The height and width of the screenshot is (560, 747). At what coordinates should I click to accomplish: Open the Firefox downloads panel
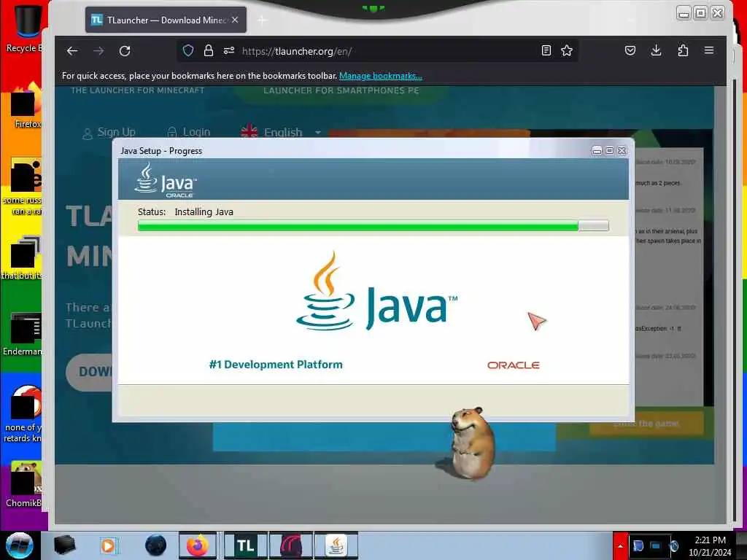point(656,50)
